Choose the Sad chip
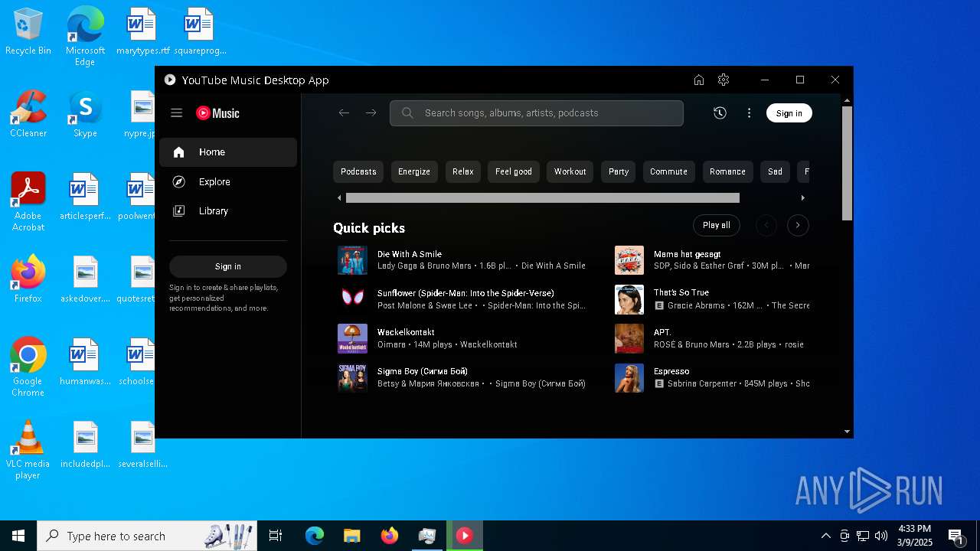The image size is (980, 551). [775, 171]
